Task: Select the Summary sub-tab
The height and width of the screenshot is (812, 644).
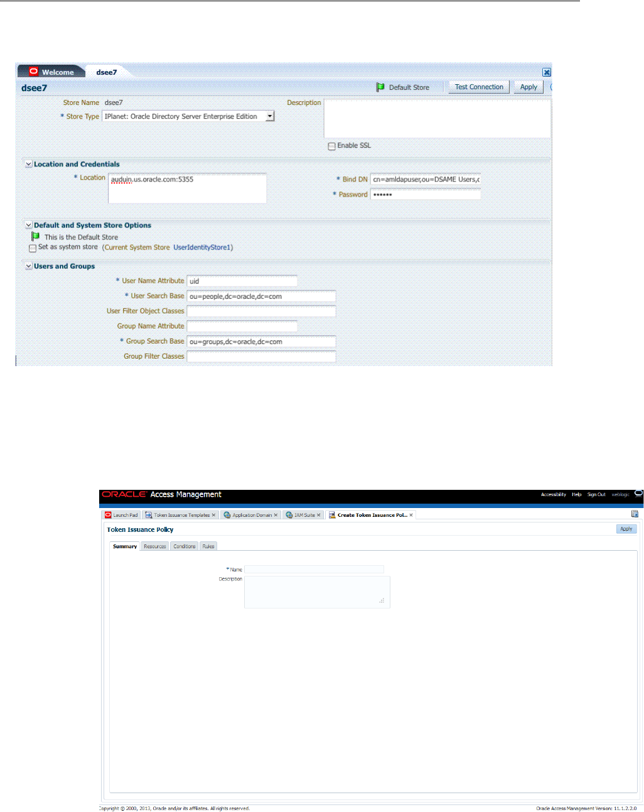Action: 125,546
